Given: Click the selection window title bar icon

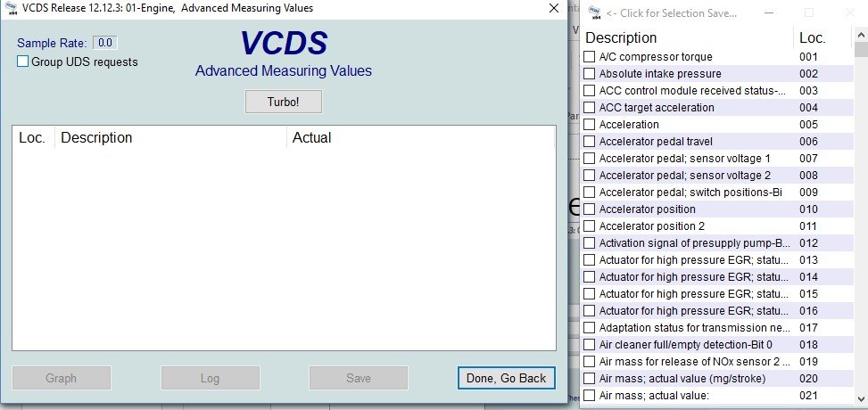Looking at the screenshot, I should tap(594, 12).
